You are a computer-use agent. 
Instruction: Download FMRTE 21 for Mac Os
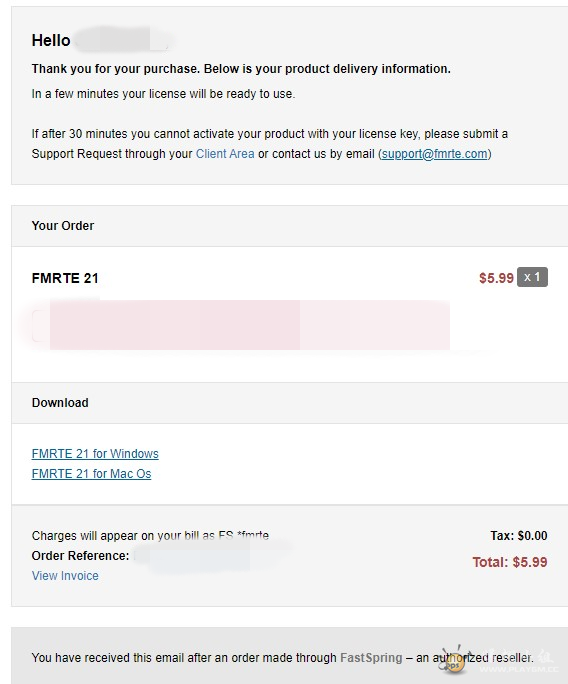(91, 474)
